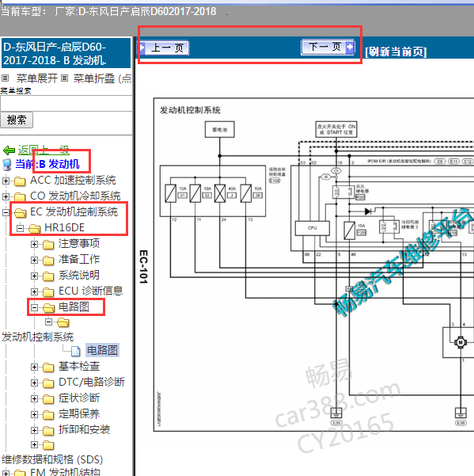Select 维修数据和规格 (SDS) label
Screen dimensions: 474x476
(52, 459)
